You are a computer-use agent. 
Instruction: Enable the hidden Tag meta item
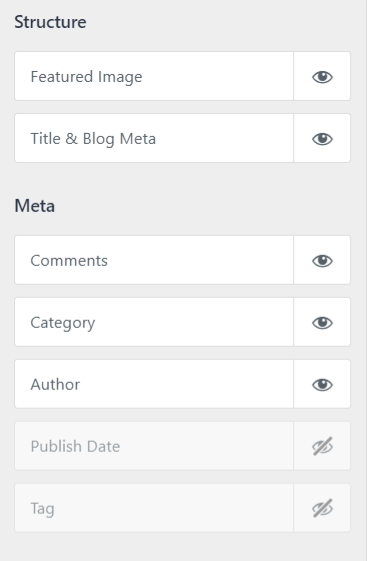(x=322, y=508)
